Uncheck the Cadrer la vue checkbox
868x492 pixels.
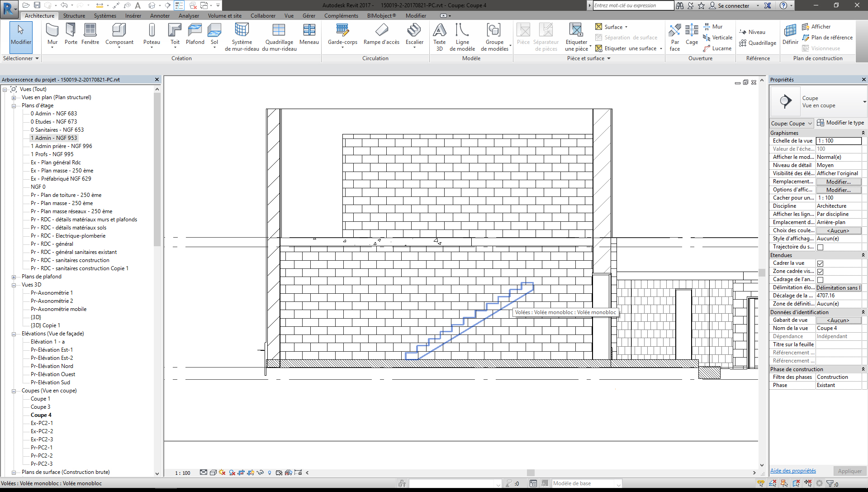pos(820,263)
